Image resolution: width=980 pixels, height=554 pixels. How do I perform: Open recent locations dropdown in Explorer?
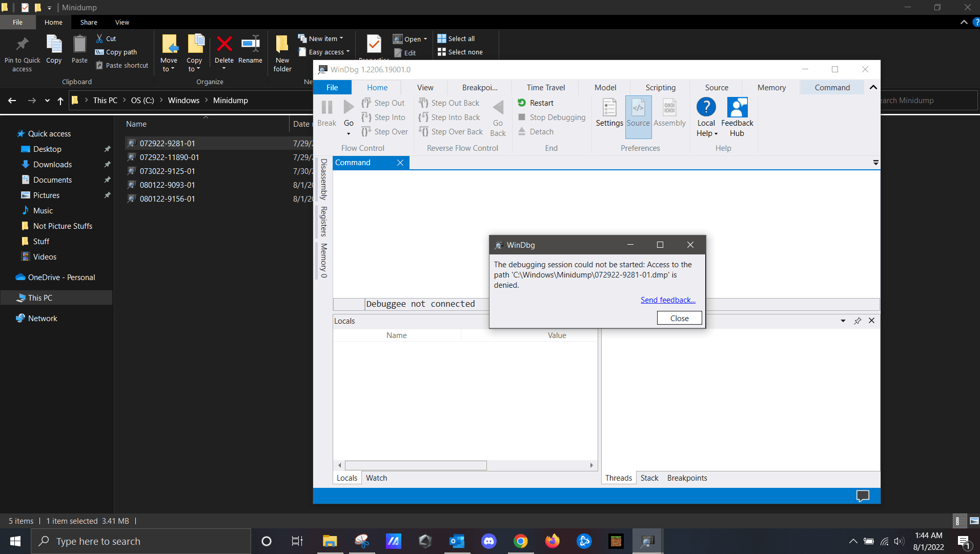pyautogui.click(x=47, y=101)
